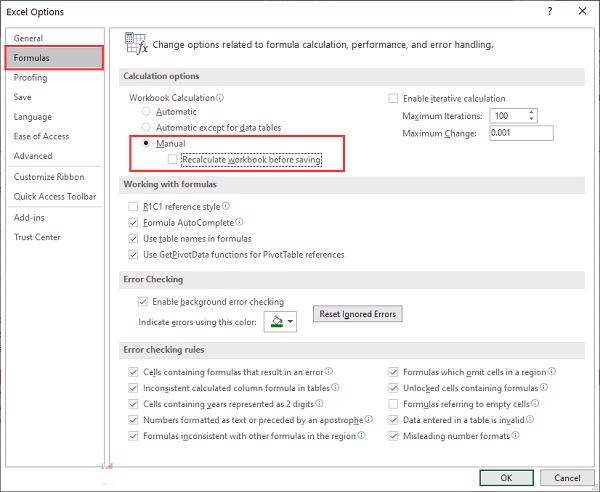Toggle Formula AutoComplete checkbox

pyautogui.click(x=133, y=222)
